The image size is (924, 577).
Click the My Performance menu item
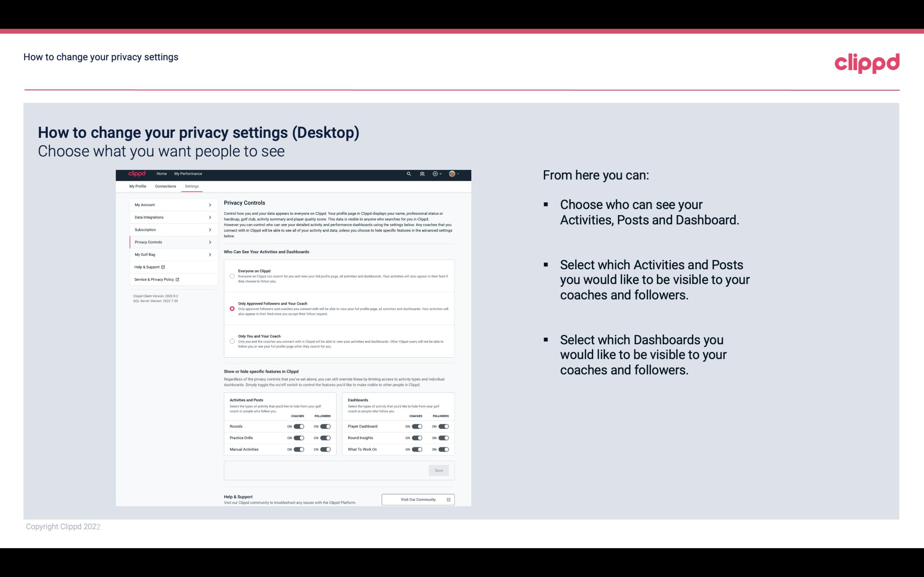point(188,174)
